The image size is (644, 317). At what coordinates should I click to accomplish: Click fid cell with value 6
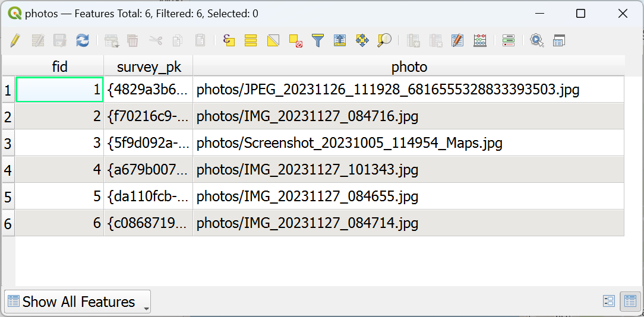point(59,223)
